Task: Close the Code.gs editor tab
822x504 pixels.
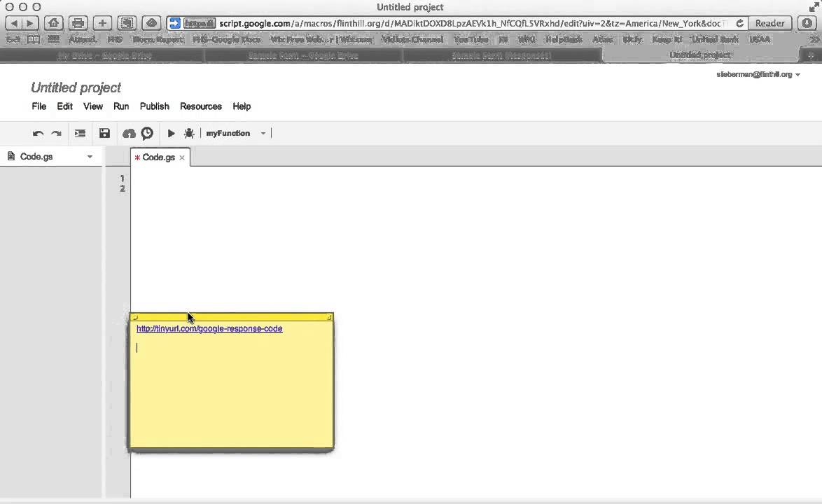Action: (182, 157)
